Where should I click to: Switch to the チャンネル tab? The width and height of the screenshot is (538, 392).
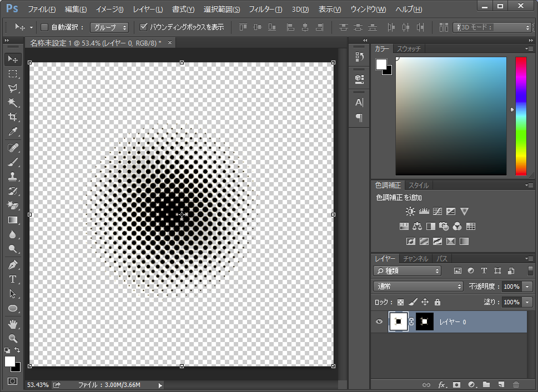click(415, 259)
